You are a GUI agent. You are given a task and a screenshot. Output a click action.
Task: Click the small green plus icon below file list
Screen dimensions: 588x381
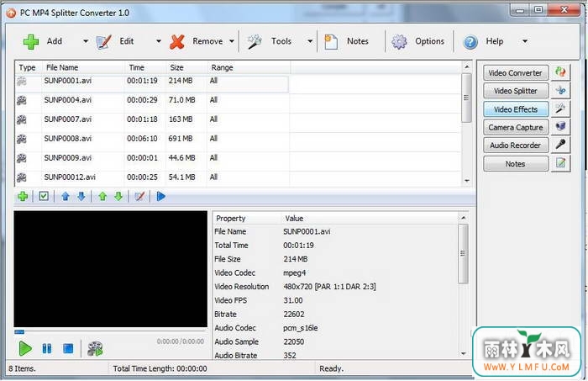click(23, 196)
